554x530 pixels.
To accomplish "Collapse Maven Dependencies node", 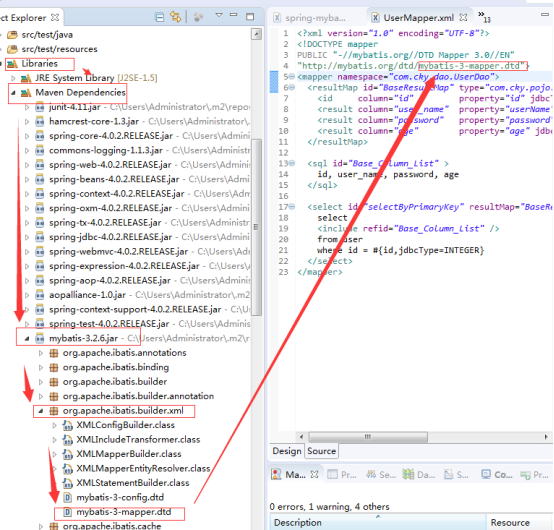I will click(x=13, y=93).
